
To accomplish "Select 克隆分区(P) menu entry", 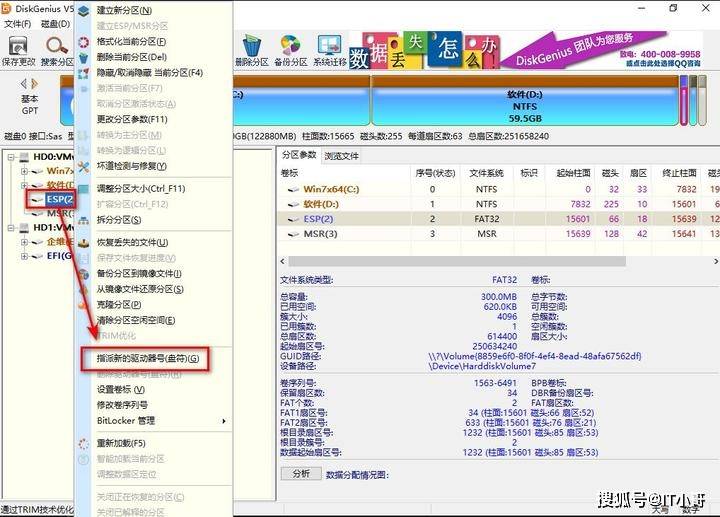I will [x=119, y=305].
